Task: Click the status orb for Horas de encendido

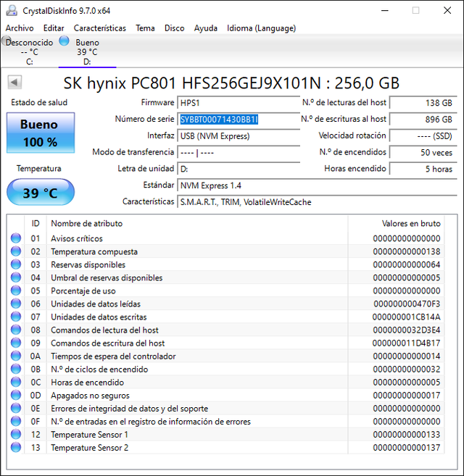Action: coord(16,382)
